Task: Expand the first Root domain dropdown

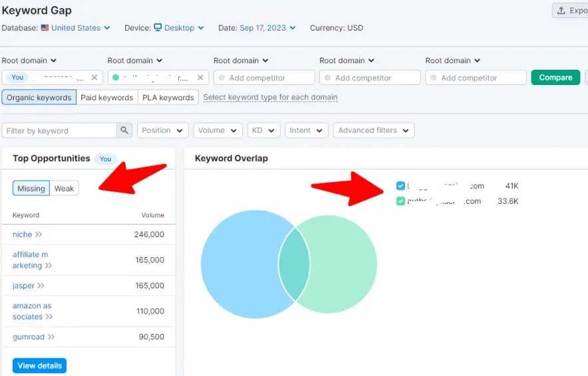Action: (29, 60)
